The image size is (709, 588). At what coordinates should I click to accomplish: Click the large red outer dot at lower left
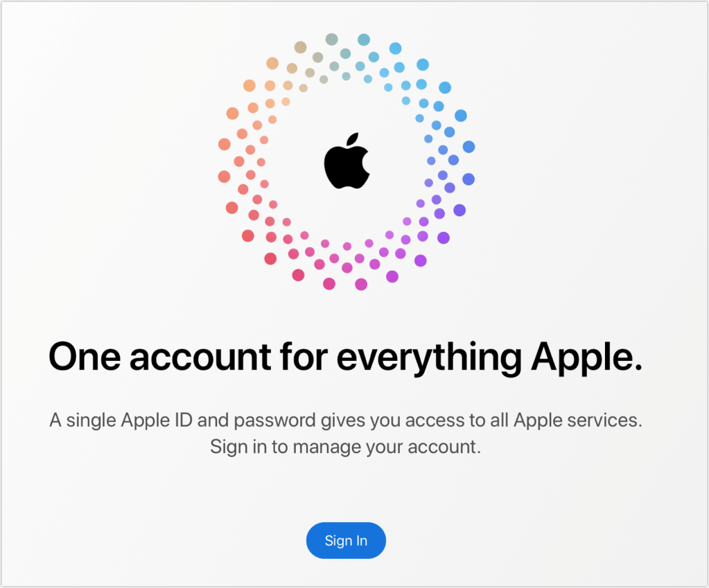click(248, 235)
